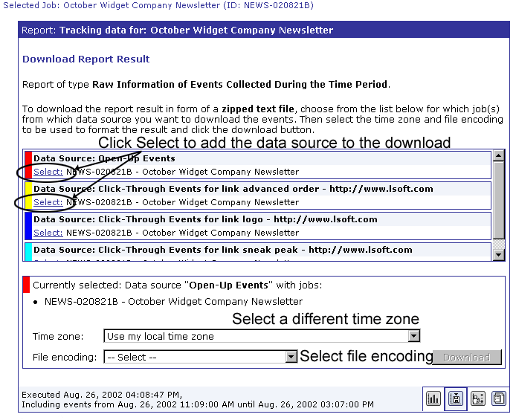This screenshot has width=516, height=420.
Task: Click the advanced order data source heading
Action: coord(233,189)
